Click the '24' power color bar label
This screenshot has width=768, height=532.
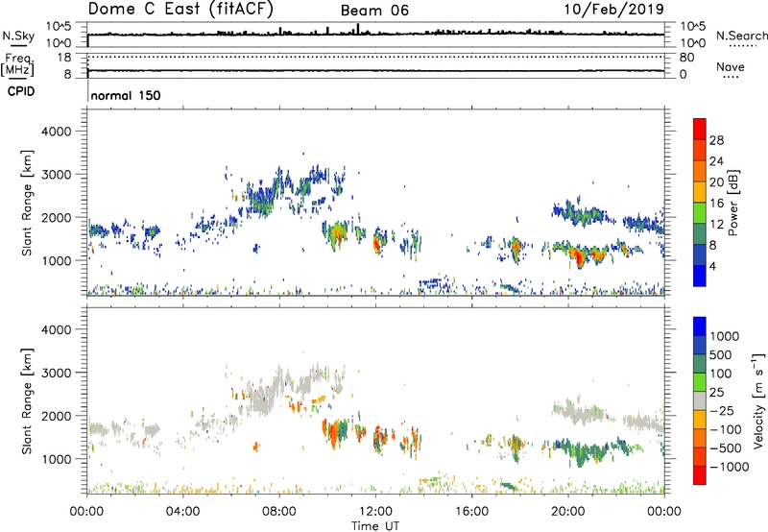point(716,161)
